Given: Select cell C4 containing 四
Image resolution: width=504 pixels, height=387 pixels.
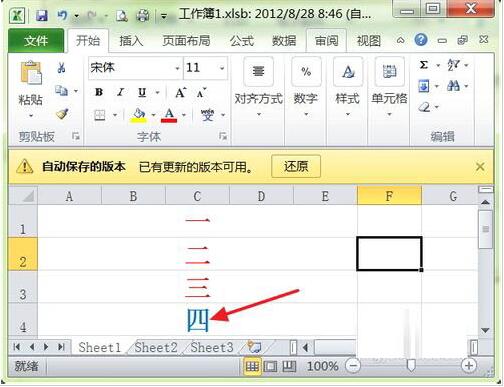Looking at the screenshot, I should pyautogui.click(x=197, y=319).
